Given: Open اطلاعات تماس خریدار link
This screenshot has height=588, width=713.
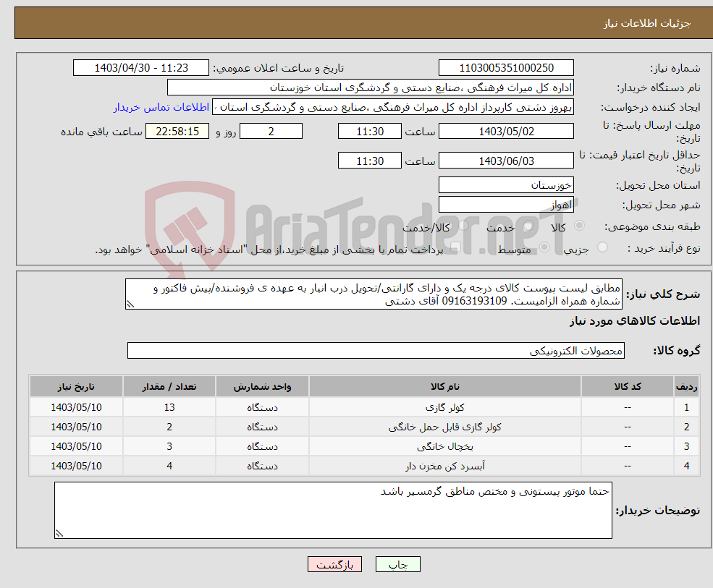Looking at the screenshot, I should coord(161,107).
